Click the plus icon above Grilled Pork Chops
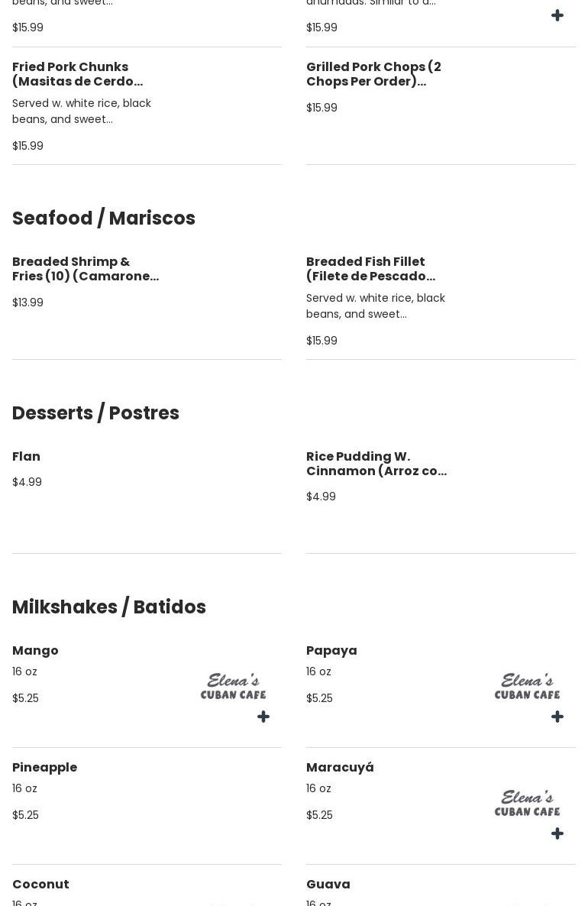 [557, 15]
